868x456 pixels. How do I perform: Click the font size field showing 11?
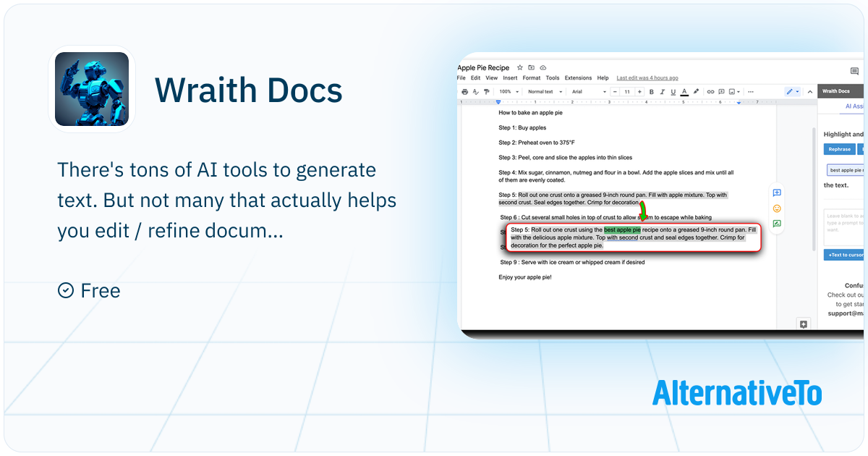pos(627,92)
